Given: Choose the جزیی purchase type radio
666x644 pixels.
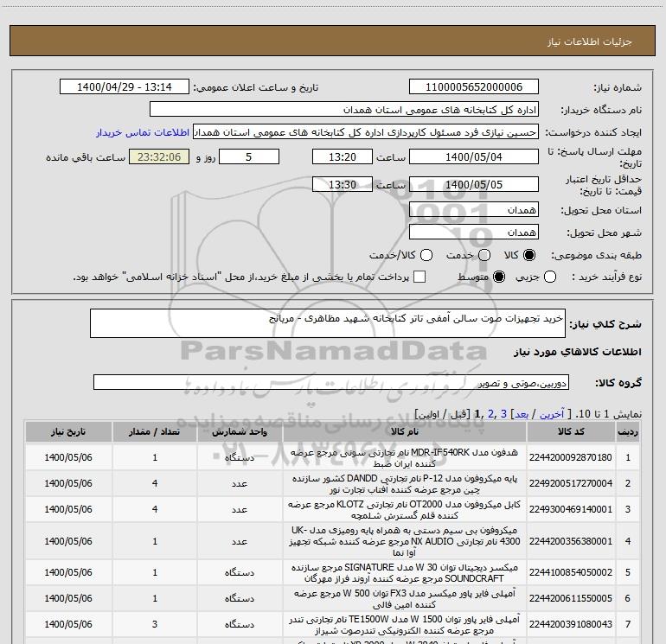Looking at the screenshot, I should pyautogui.click(x=550, y=277).
